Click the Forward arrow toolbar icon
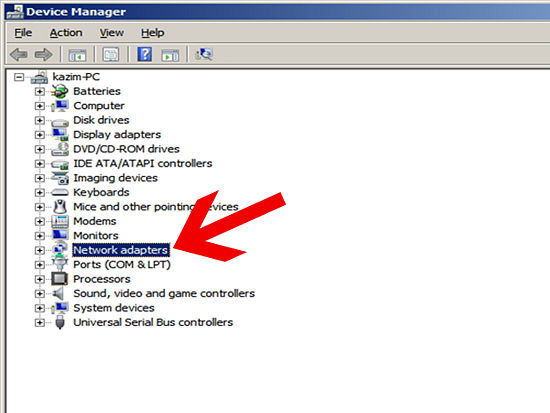 pos(43,55)
